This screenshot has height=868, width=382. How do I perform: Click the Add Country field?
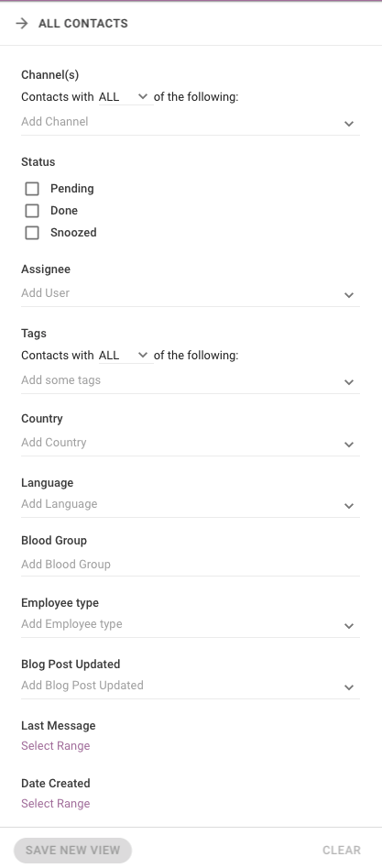pyautogui.click(x=191, y=443)
